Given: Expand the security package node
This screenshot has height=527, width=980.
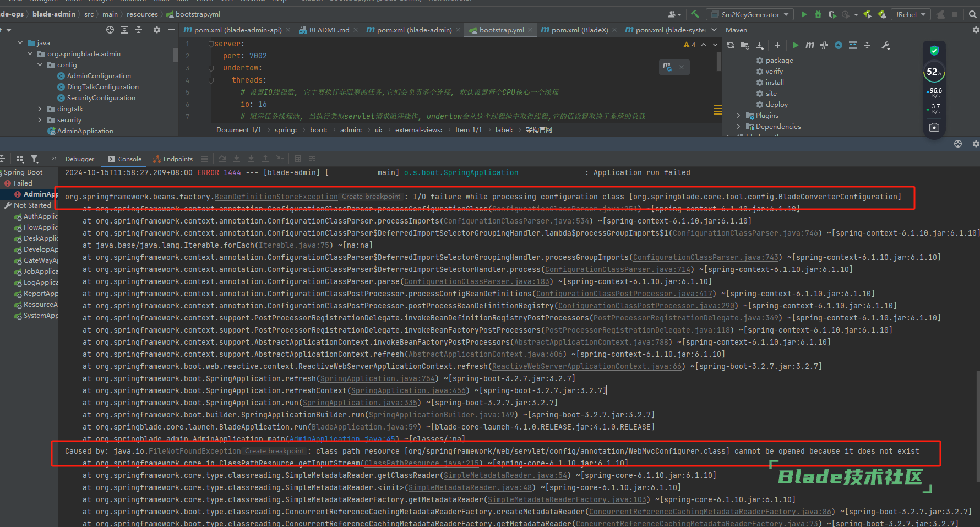Looking at the screenshot, I should [x=40, y=119].
